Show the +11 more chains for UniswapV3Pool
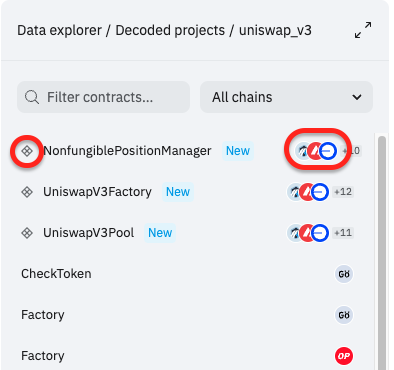 coord(343,233)
